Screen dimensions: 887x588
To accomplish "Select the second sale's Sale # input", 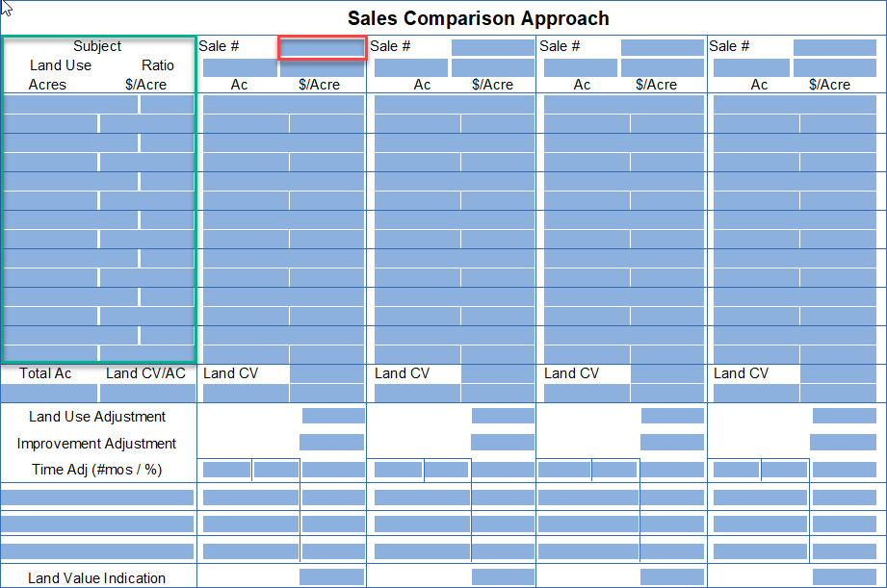I will [492, 47].
